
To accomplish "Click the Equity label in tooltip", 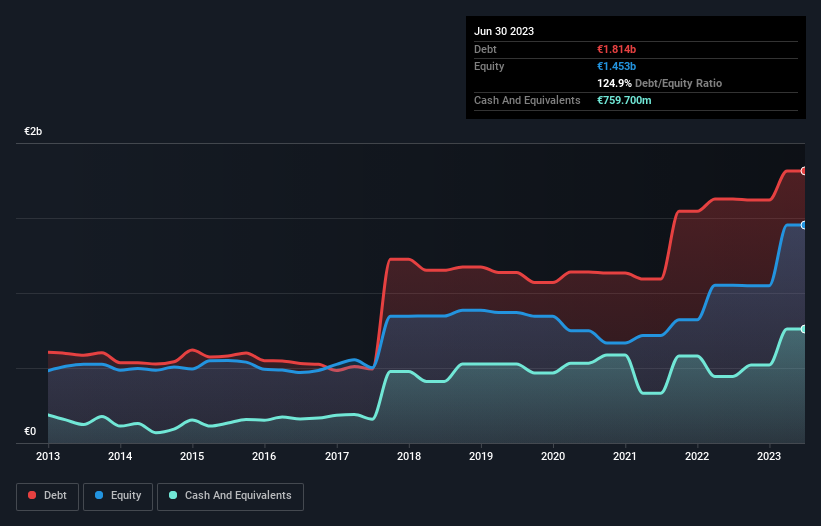I will click(x=489, y=66).
